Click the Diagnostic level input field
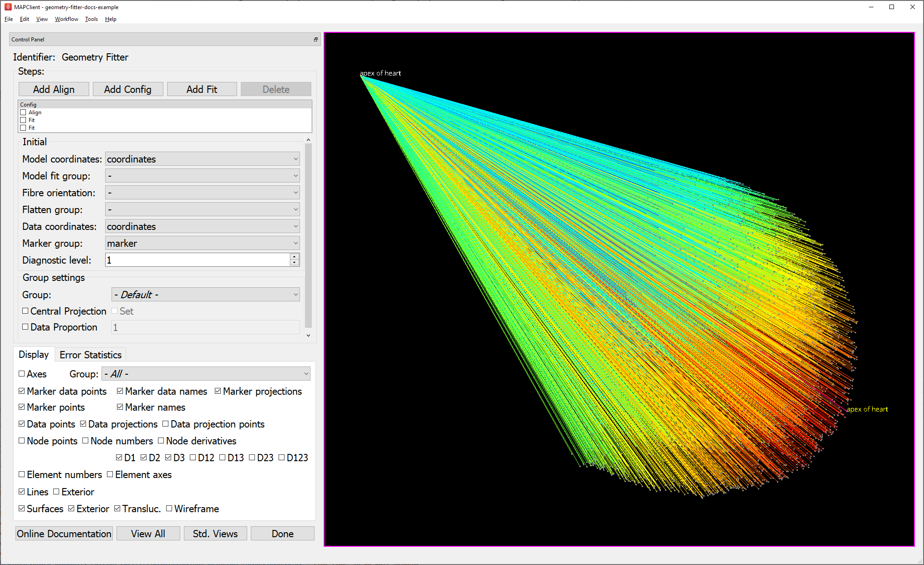The image size is (924, 565). [x=198, y=260]
